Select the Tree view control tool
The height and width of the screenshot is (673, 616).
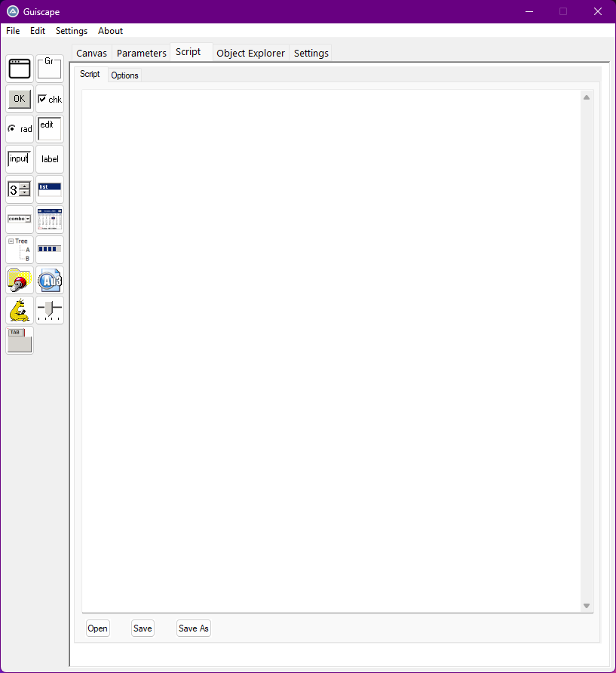point(20,250)
